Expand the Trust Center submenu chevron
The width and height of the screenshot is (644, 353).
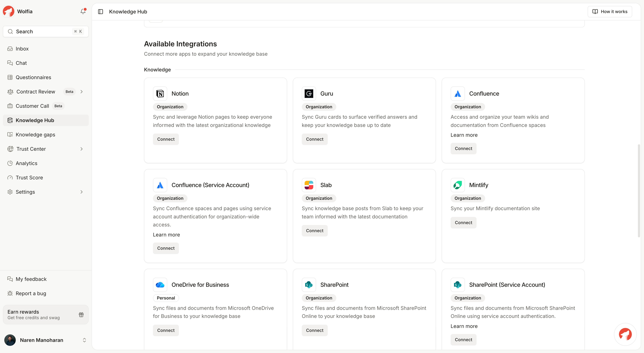(82, 149)
